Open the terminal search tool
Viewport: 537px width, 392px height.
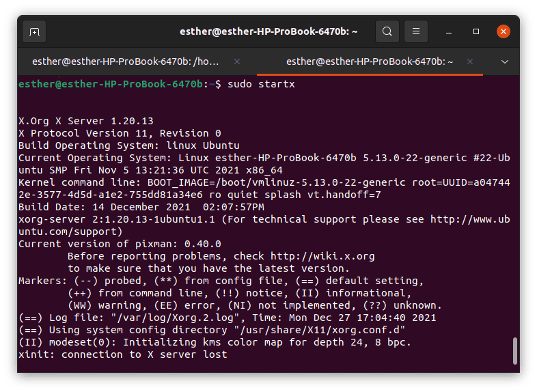(387, 31)
